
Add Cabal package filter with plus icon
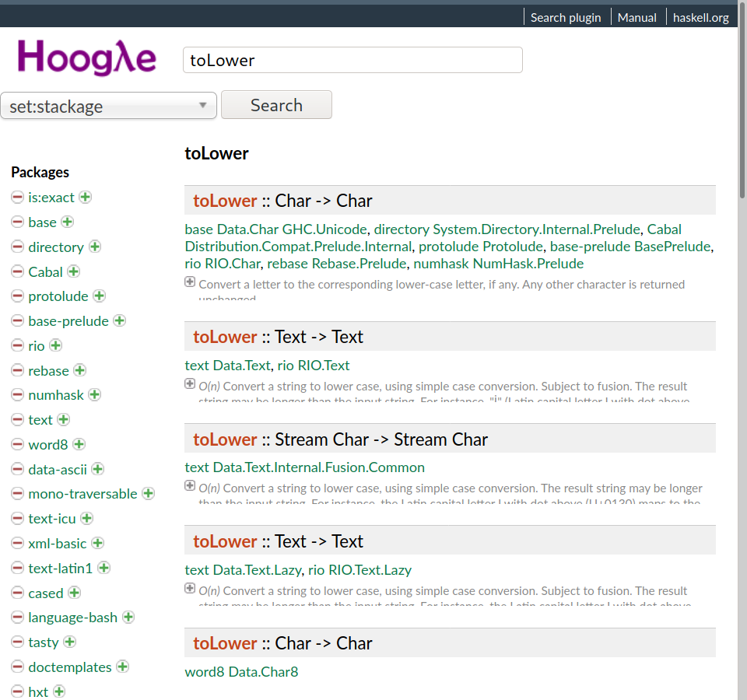[x=74, y=271]
